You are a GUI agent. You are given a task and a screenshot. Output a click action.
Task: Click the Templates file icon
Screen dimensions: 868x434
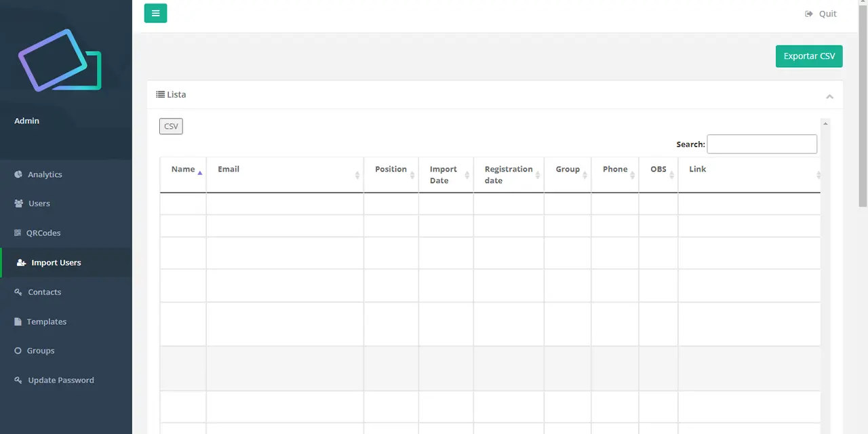click(x=18, y=321)
